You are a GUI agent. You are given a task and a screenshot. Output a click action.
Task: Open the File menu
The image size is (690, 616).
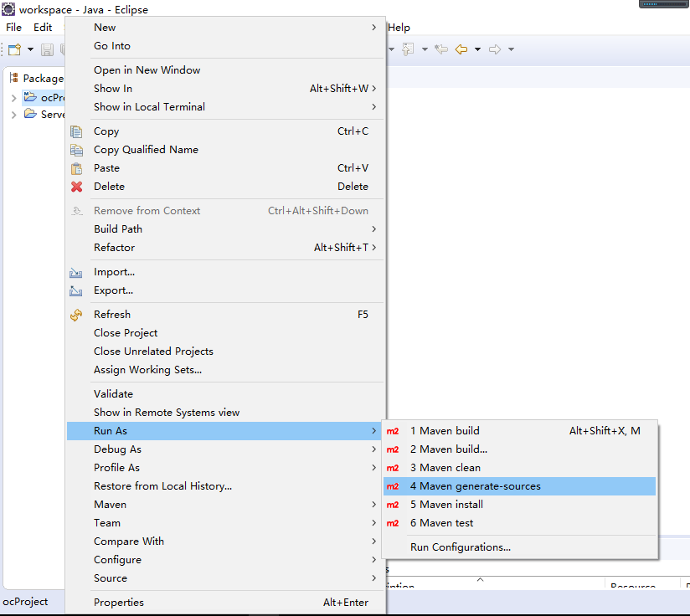(x=14, y=28)
